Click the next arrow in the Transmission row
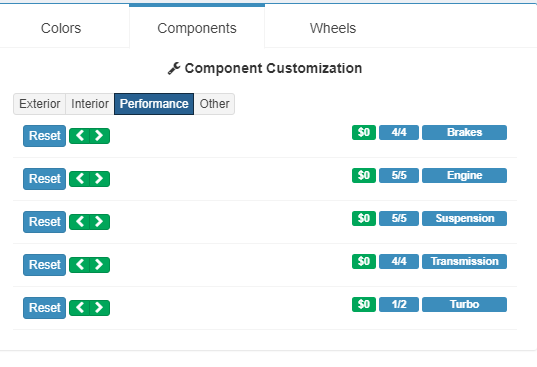This screenshot has width=537, height=367. (100, 265)
